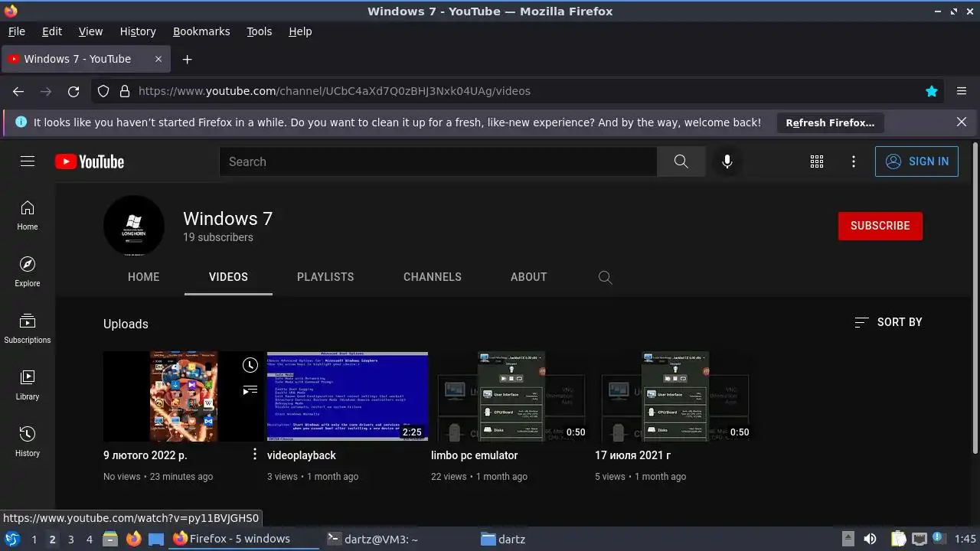Image resolution: width=980 pixels, height=551 pixels.
Task: Open the blue screen videoplayback thumbnail
Action: coord(348,396)
